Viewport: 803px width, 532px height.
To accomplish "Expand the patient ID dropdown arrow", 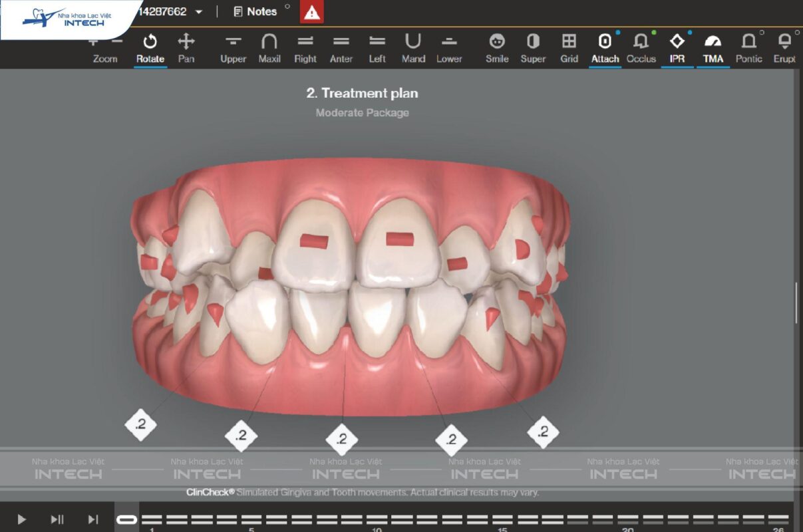I will point(199,12).
